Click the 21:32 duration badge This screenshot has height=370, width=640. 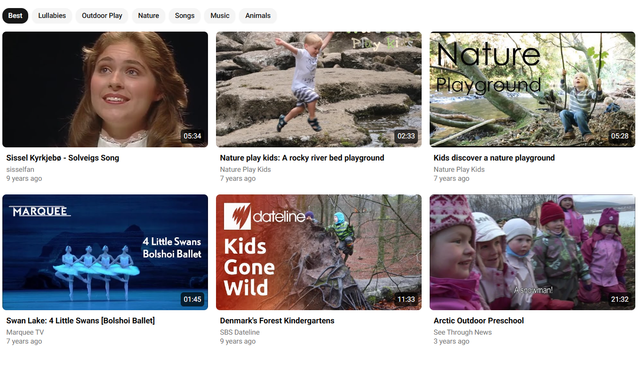620,299
